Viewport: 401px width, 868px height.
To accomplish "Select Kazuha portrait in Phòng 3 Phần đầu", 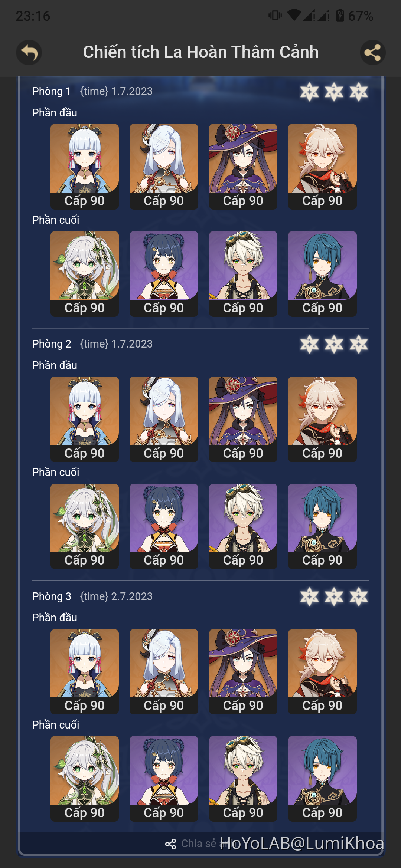I will click(x=322, y=671).
